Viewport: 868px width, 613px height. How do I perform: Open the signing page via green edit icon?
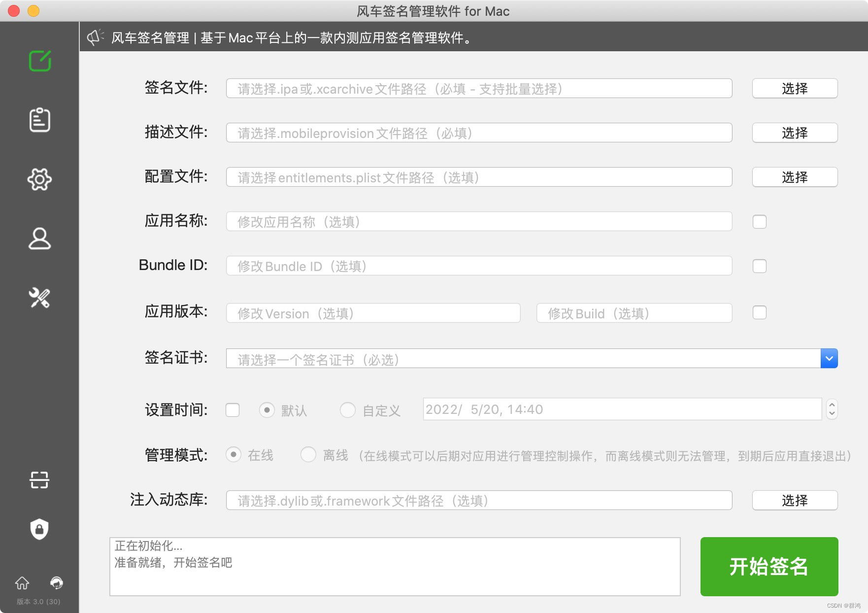[40, 61]
